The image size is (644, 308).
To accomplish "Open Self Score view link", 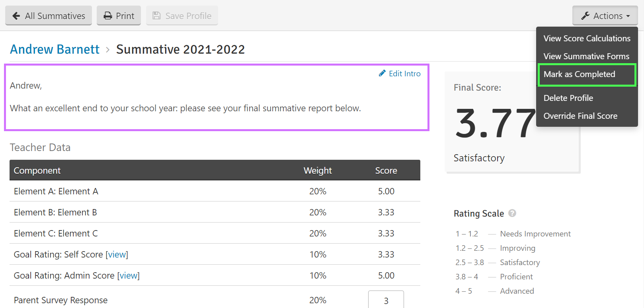I will coord(117,254).
